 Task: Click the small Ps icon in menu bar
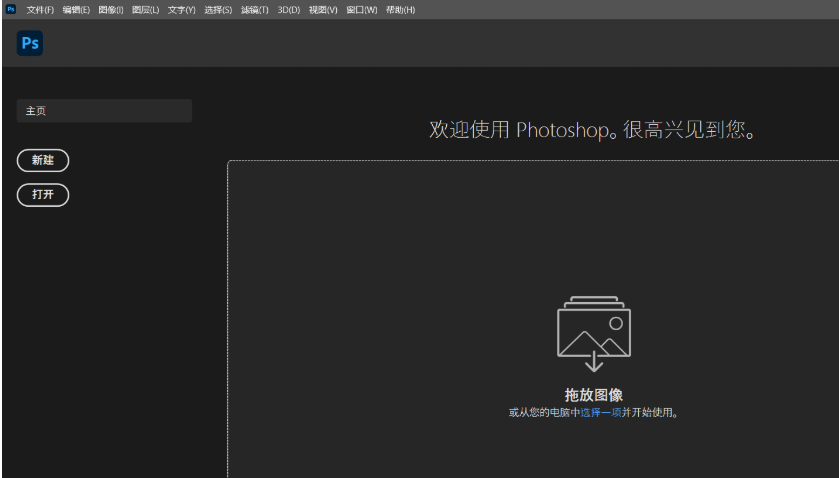point(11,9)
